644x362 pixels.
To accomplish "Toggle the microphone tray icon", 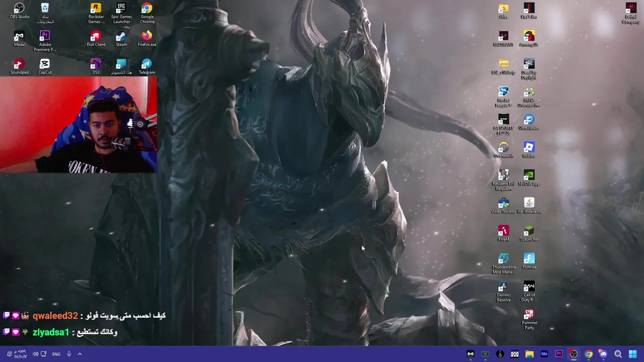I will click(x=69, y=354).
